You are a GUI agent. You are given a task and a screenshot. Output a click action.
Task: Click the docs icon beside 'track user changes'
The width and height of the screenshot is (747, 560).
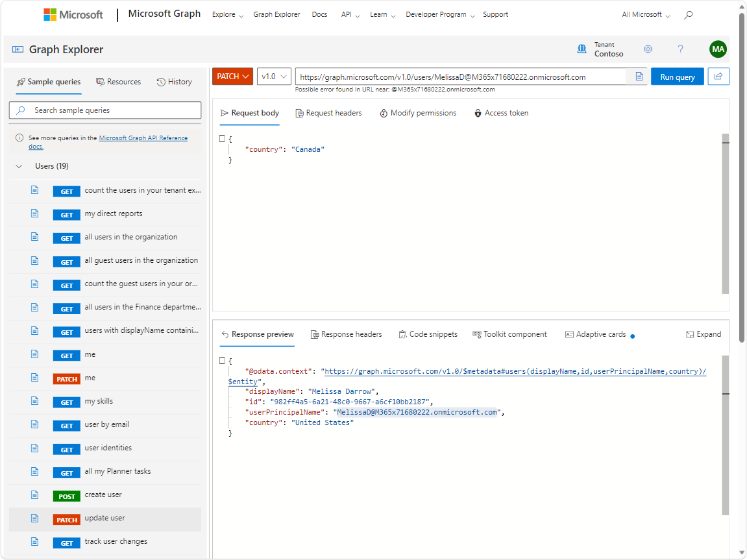click(35, 541)
